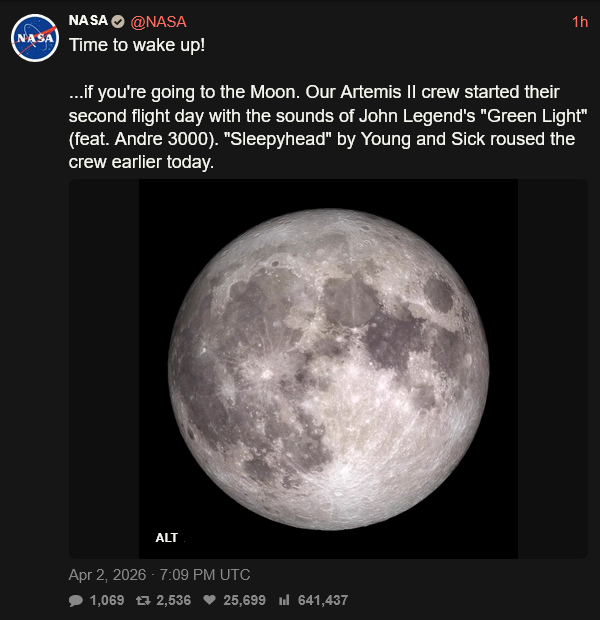This screenshot has height=620, width=600.
Task: Click the 7:09 PM UTC time text
Action: point(204,575)
